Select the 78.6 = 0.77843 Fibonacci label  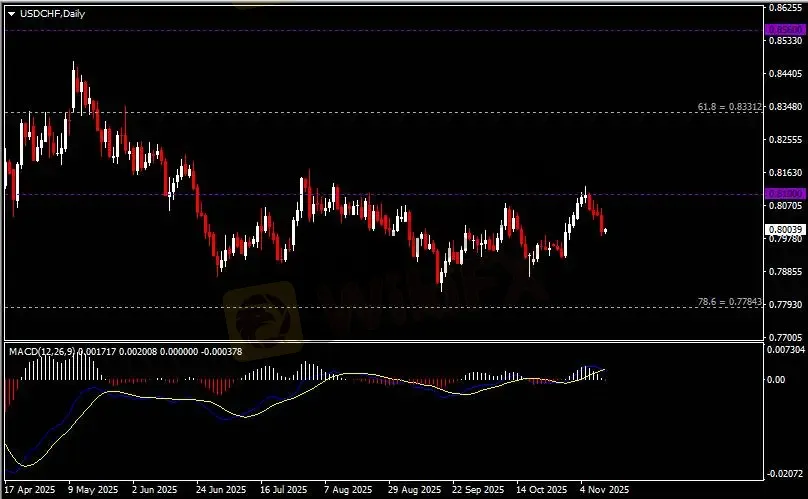click(x=729, y=302)
